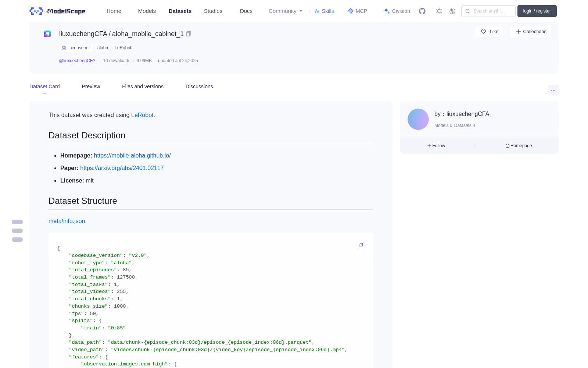
Task: Toggle the light/dark theme sun icon
Action: coord(439,11)
